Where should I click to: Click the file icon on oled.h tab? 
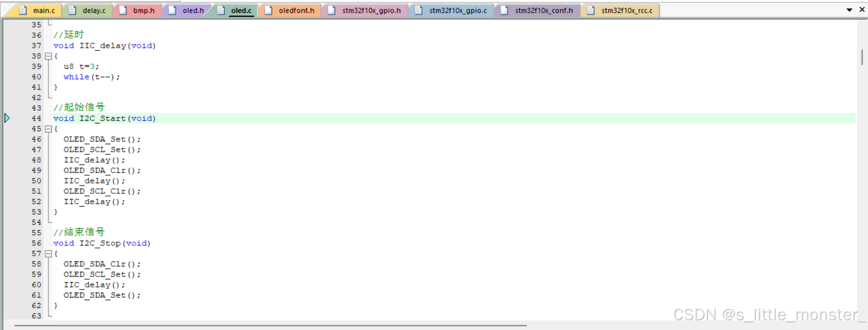tap(173, 10)
